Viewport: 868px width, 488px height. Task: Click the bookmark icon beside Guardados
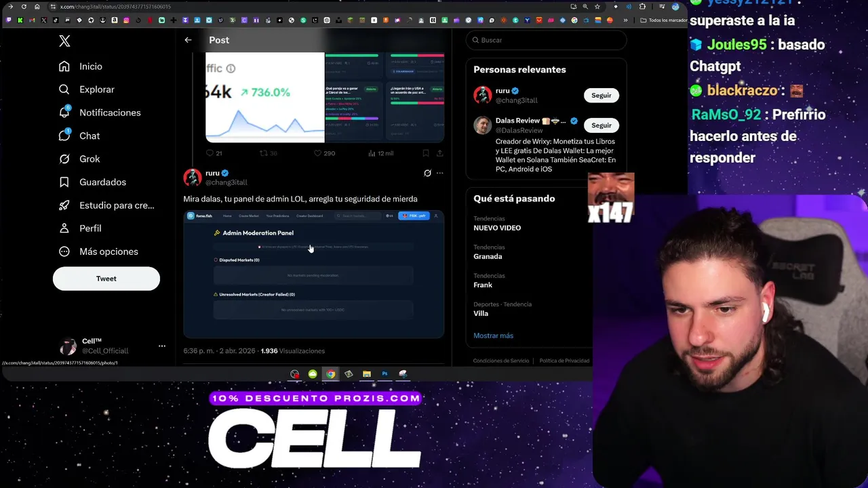pyautogui.click(x=64, y=182)
